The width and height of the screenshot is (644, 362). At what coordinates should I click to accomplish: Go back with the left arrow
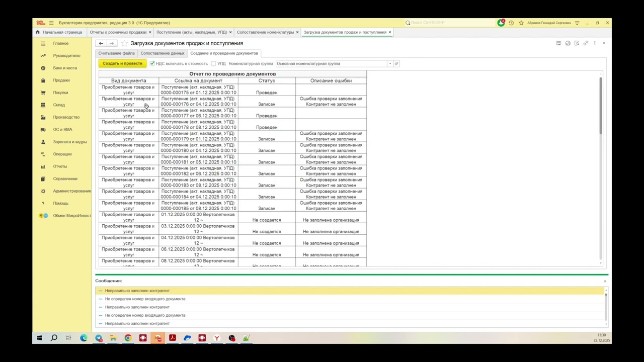tap(101, 43)
